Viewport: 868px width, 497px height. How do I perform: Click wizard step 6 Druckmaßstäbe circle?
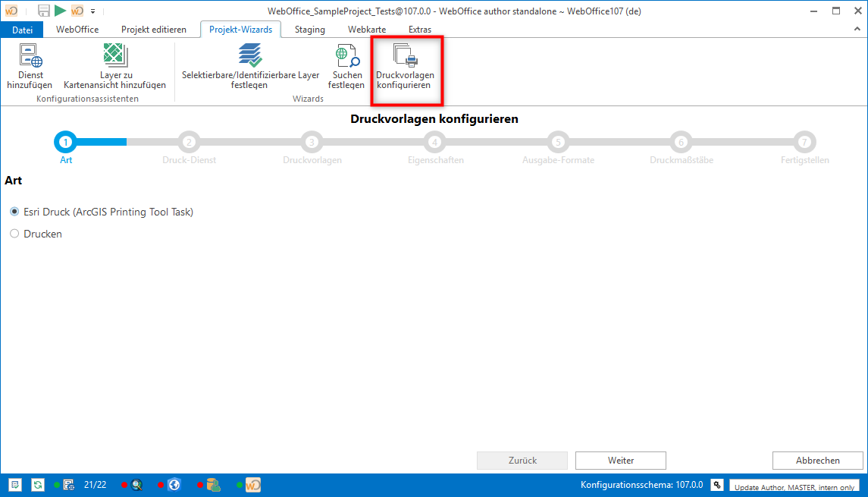(682, 143)
